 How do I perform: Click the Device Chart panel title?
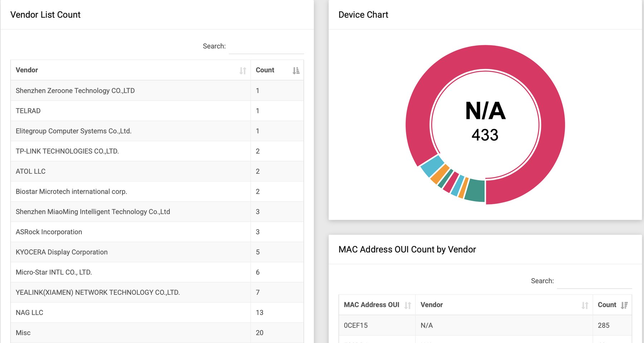point(363,15)
